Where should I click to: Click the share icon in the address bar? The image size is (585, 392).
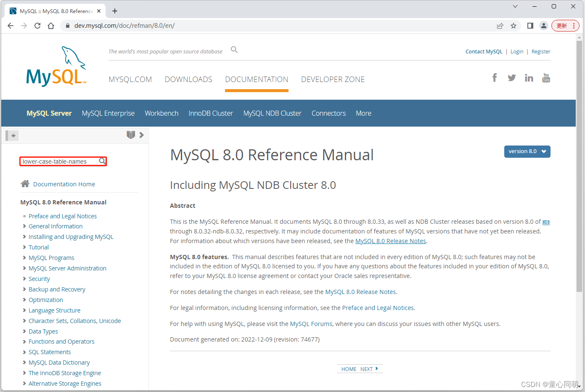[500, 25]
